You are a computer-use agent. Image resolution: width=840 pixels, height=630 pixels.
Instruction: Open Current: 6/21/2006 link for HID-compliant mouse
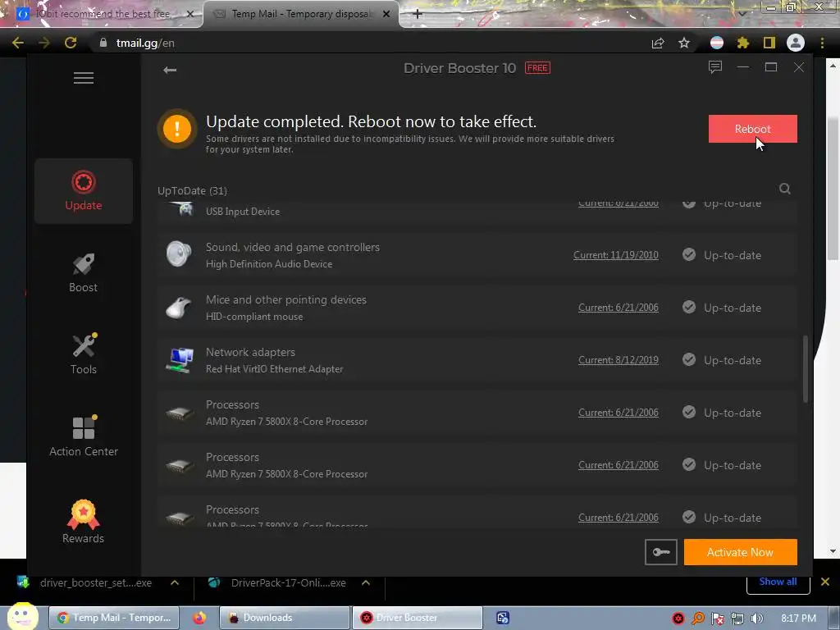(619, 308)
